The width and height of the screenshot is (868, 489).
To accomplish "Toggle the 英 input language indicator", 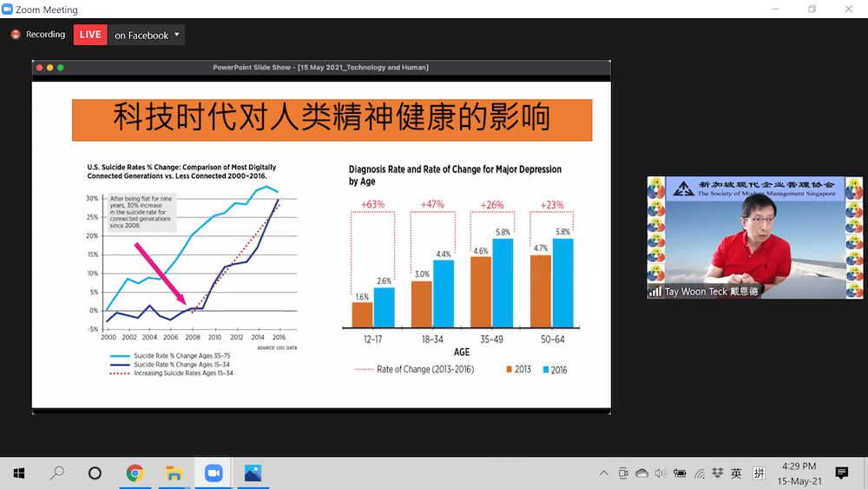I will tap(736, 473).
